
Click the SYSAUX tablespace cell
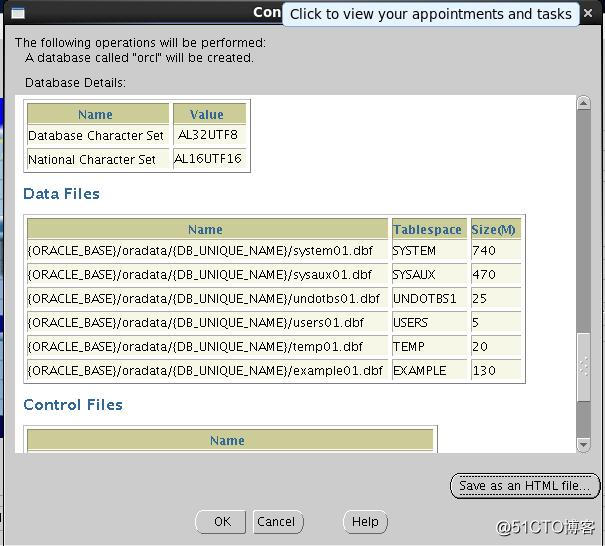coord(429,274)
